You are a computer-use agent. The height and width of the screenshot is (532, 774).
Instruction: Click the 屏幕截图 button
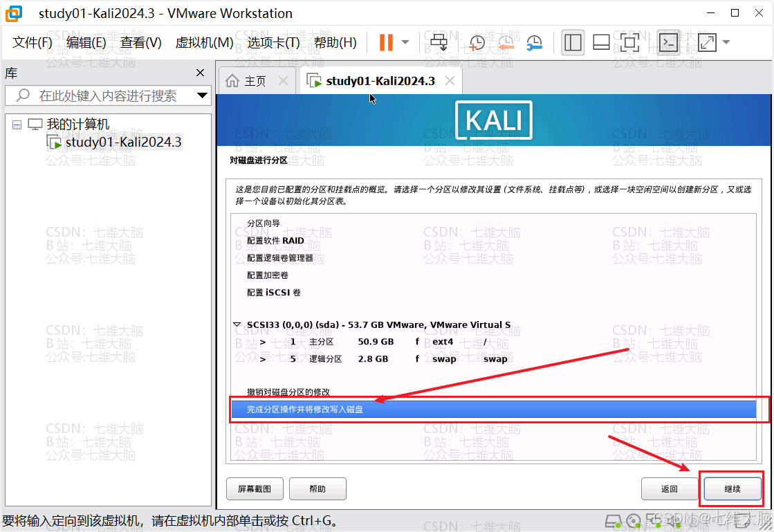[255, 488]
